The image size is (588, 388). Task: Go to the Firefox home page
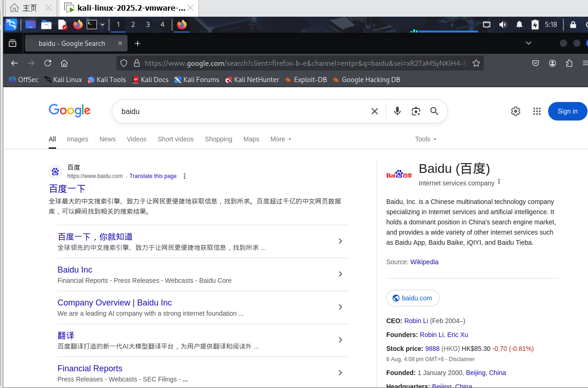tap(64, 63)
